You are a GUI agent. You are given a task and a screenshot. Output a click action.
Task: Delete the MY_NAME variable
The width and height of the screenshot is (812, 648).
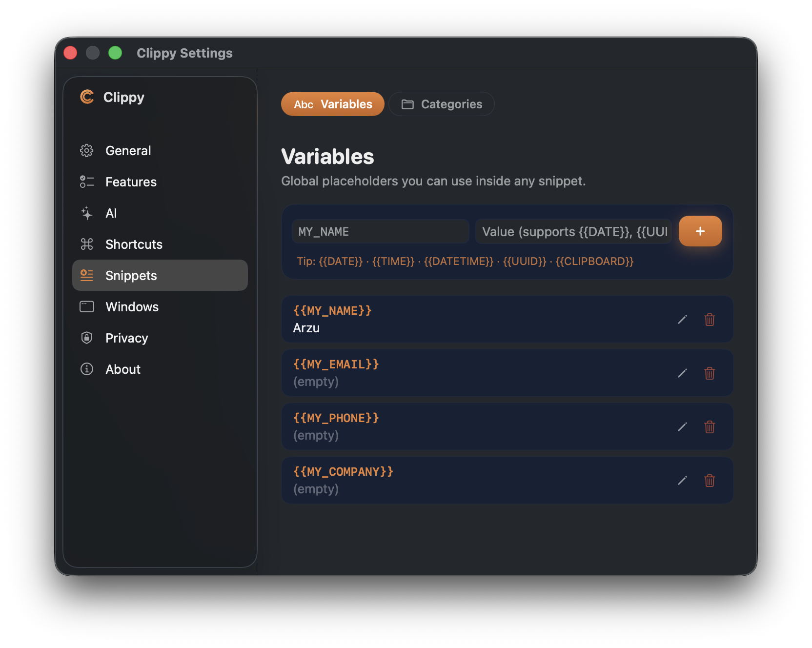pyautogui.click(x=710, y=319)
